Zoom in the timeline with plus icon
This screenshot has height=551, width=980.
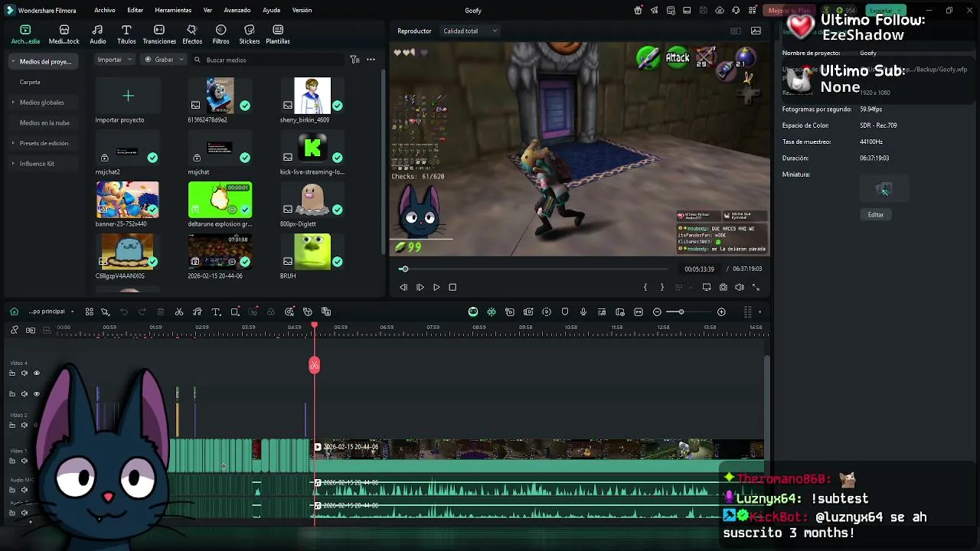click(x=721, y=311)
